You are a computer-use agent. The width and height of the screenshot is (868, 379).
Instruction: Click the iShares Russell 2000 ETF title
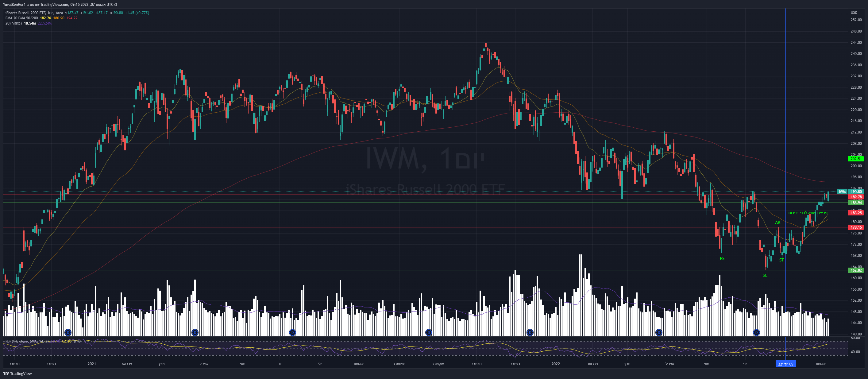[x=25, y=13]
